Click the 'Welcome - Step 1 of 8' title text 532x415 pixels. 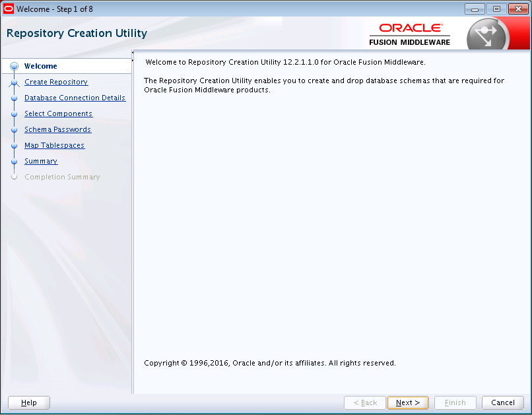point(55,9)
